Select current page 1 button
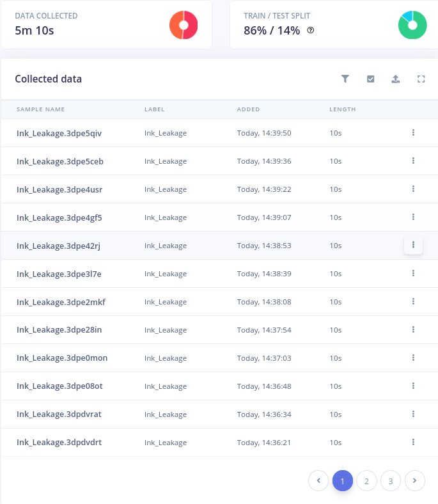Viewport: 438px width, 504px height. 343,480
